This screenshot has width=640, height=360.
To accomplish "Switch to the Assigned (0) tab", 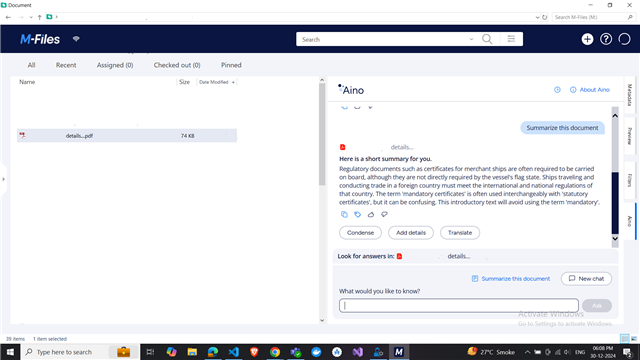I will [x=115, y=65].
